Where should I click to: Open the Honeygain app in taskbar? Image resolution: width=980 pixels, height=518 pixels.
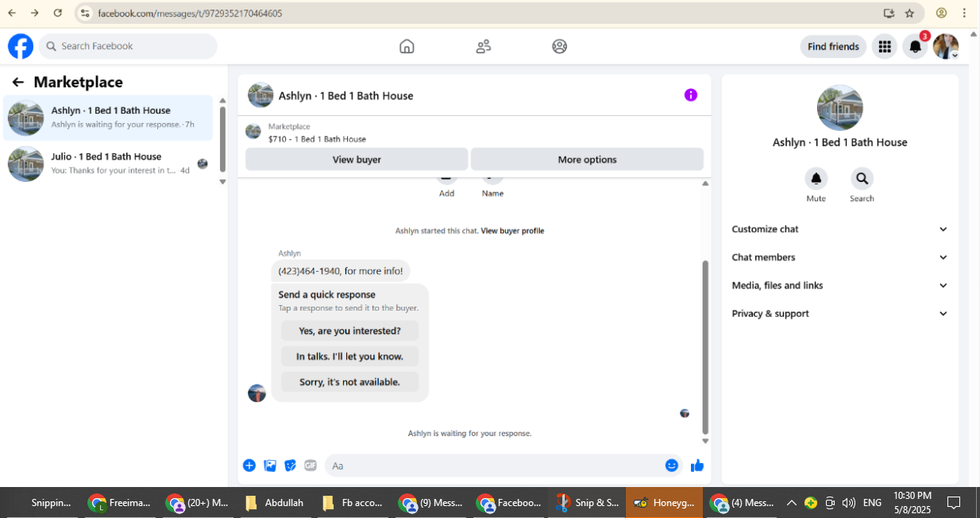tap(665, 503)
